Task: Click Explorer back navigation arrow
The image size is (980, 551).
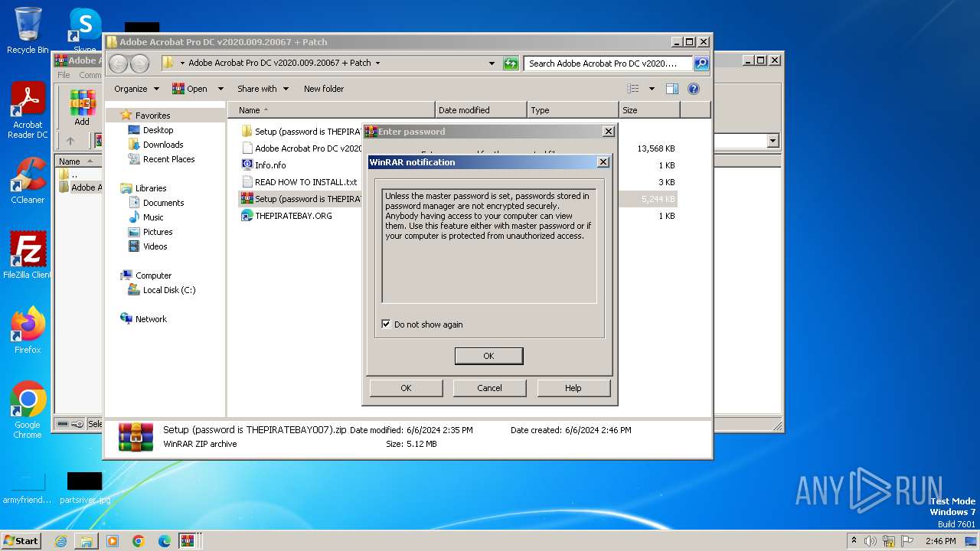Action: click(119, 64)
